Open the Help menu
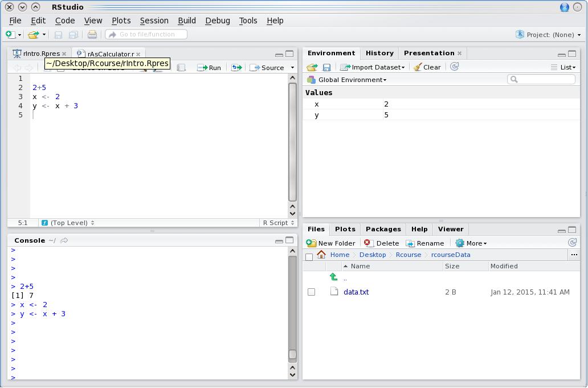 pos(275,21)
